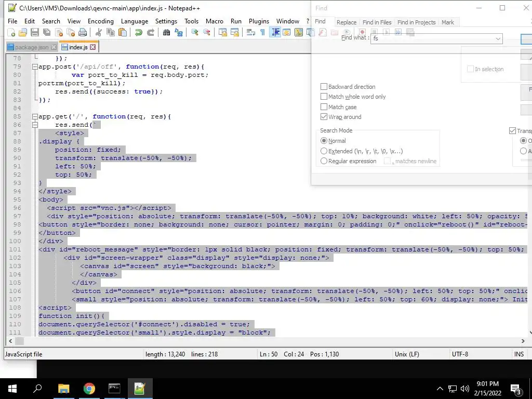
Task: Select Regular expression search mode
Action: pos(324,161)
